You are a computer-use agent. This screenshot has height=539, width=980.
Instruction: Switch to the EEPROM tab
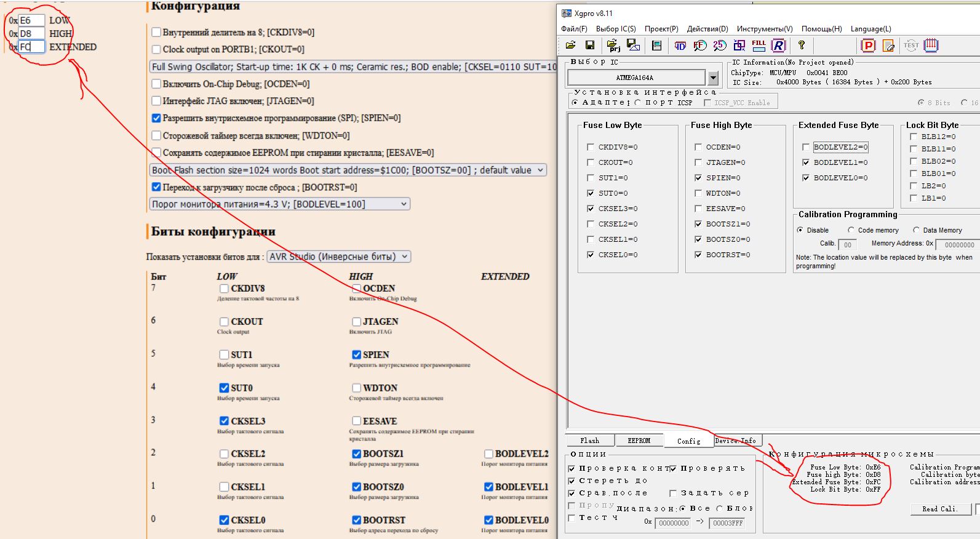click(639, 441)
